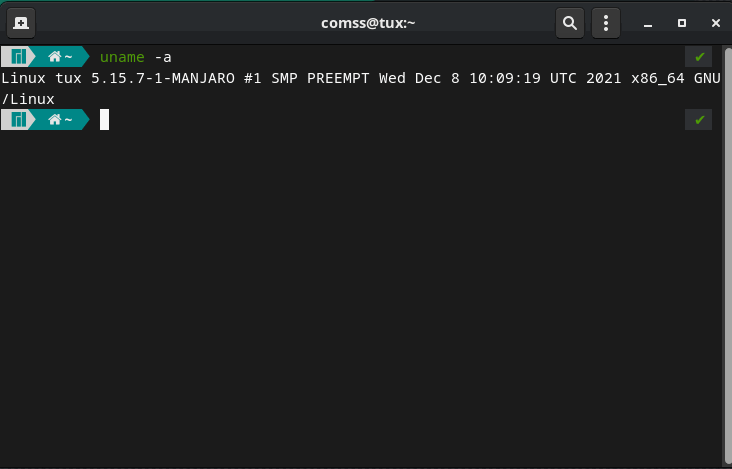Viewport: 732px width, 469px height.
Task: Click the Manjaro logo in the empty prompt
Action: coord(17,120)
